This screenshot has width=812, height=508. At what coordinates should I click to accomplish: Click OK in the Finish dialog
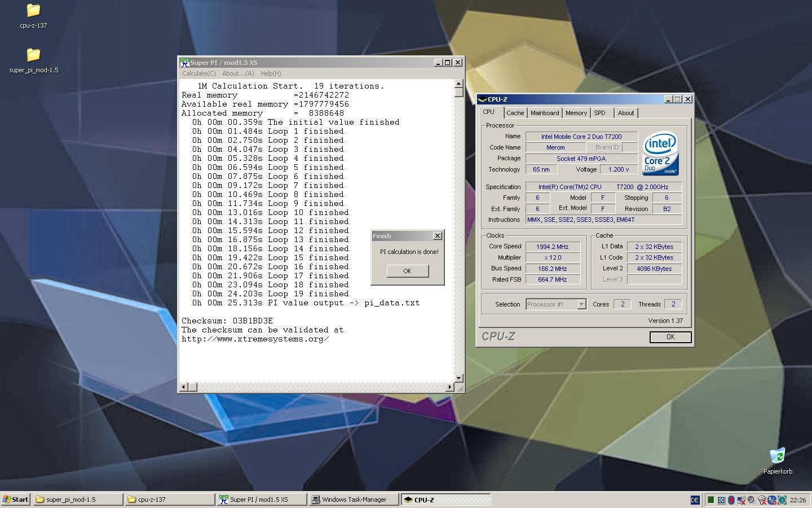pos(407,271)
